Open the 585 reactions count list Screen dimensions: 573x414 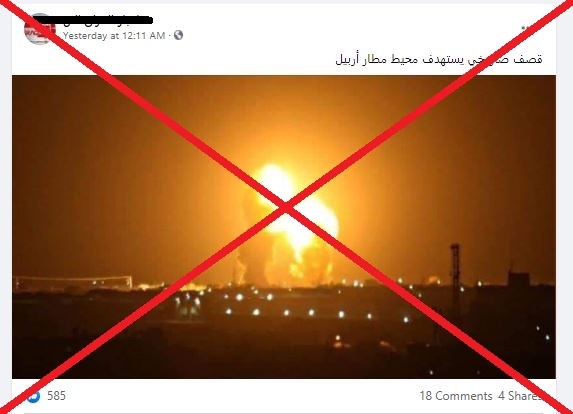(57, 396)
